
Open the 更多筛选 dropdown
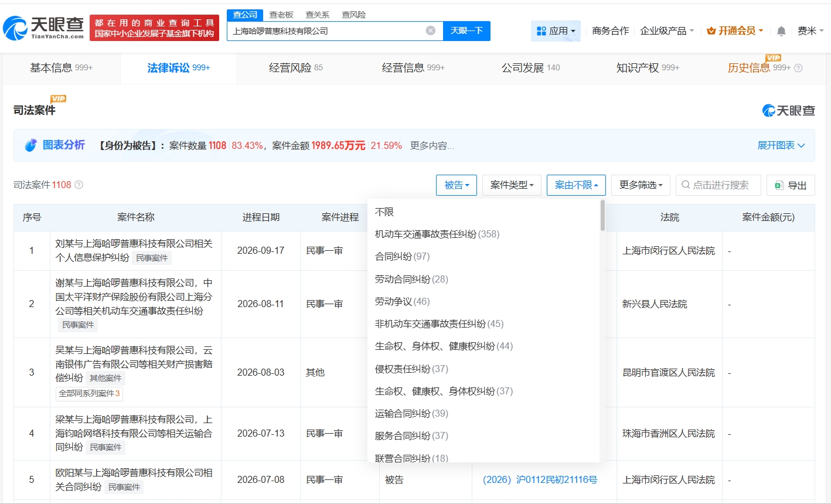[641, 185]
